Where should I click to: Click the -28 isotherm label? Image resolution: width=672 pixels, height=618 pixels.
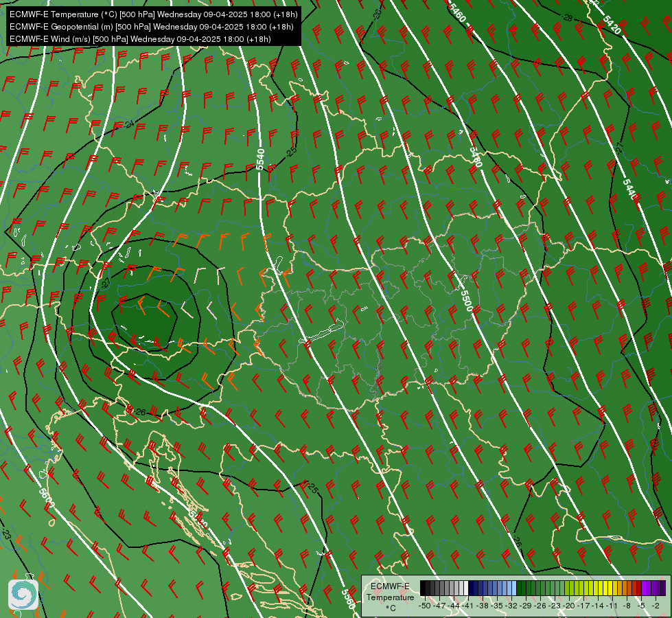pyautogui.click(x=567, y=18)
